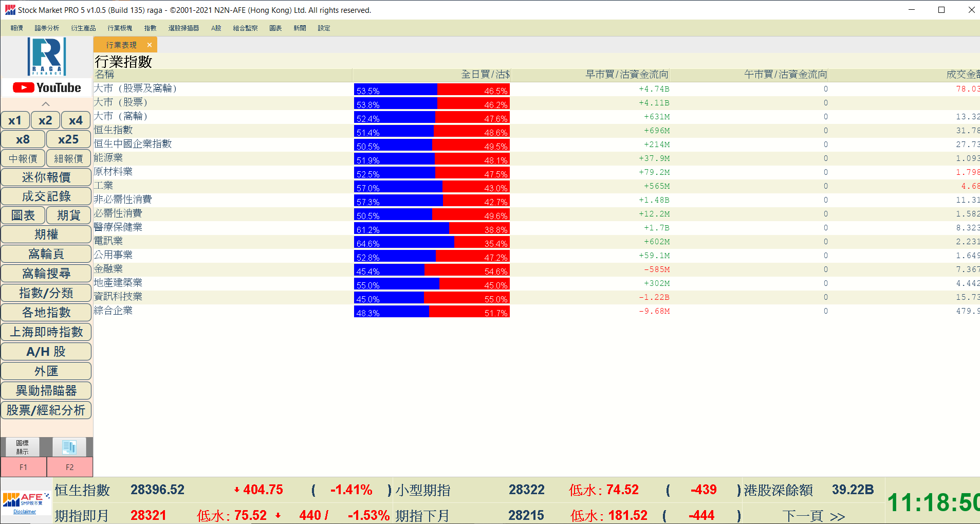Select the x25 layout button
This screenshot has width=980, height=524.
tap(68, 139)
